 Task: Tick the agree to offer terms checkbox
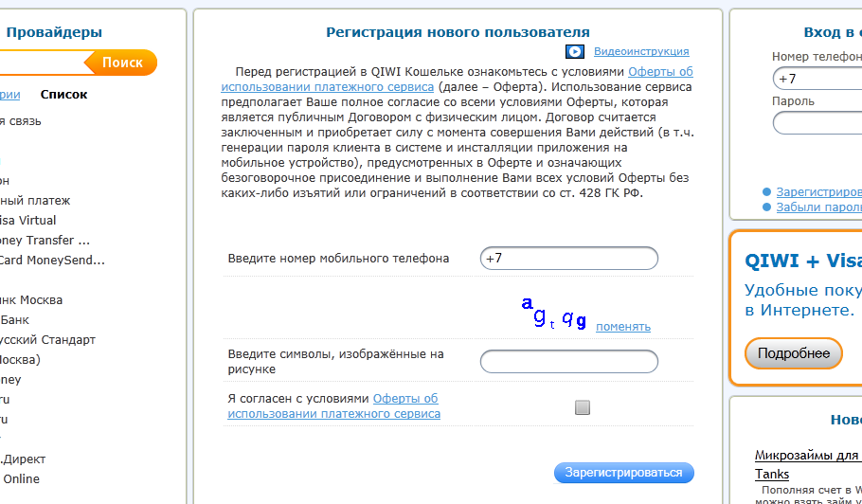pyautogui.click(x=583, y=407)
